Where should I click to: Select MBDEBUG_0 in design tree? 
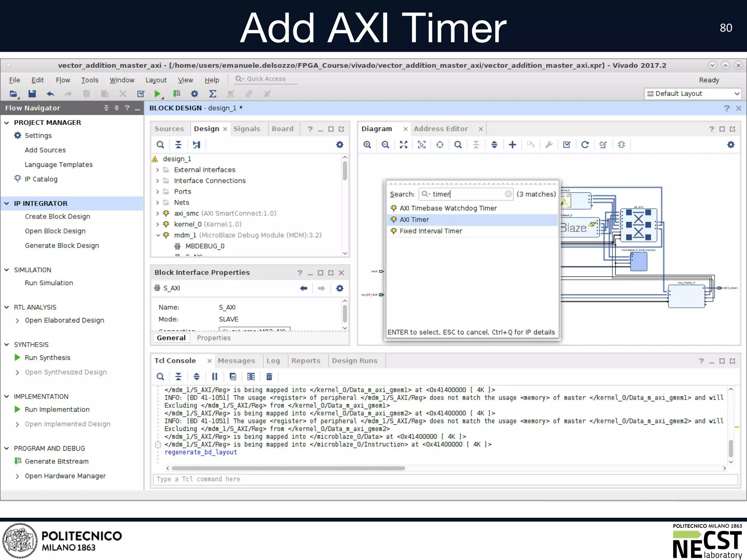205,246
